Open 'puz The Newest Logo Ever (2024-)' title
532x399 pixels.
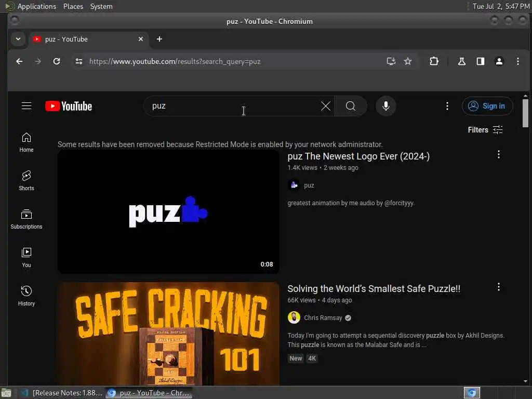coord(358,156)
